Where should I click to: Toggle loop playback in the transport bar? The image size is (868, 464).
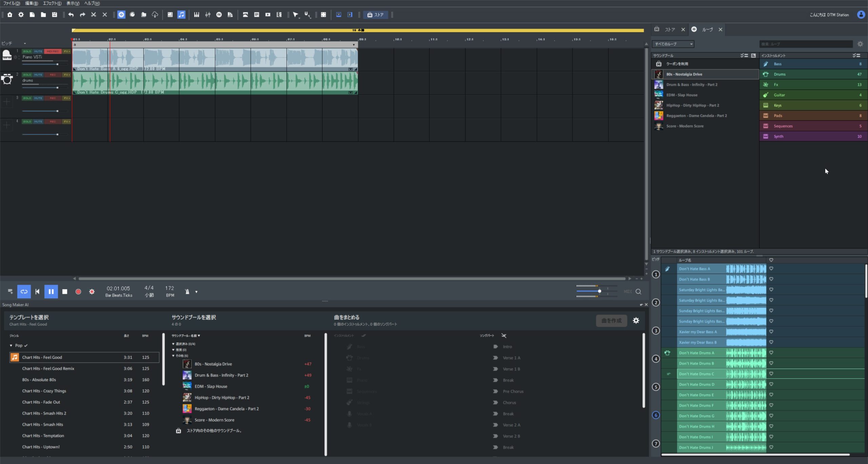point(24,291)
